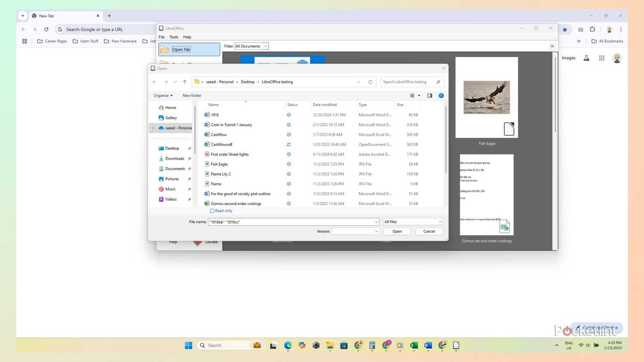Sort files by the Name column header
This screenshot has width=644, height=362.
pyautogui.click(x=213, y=105)
